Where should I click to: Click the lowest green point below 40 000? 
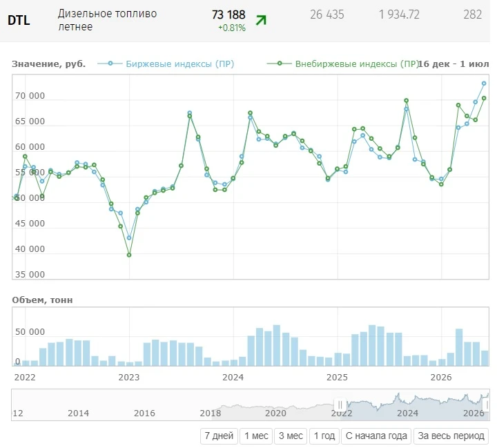[x=129, y=255]
